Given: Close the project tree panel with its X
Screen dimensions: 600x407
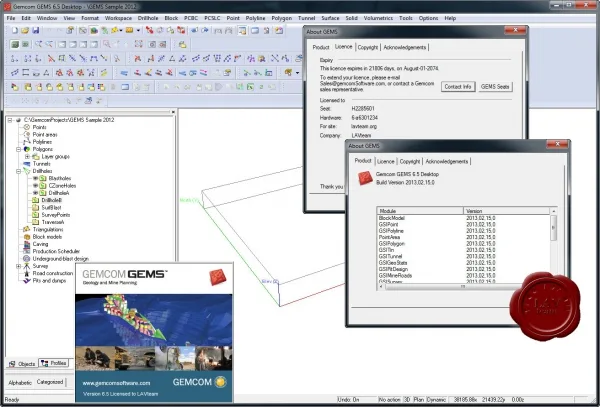Looking at the screenshot, I should click(173, 112).
